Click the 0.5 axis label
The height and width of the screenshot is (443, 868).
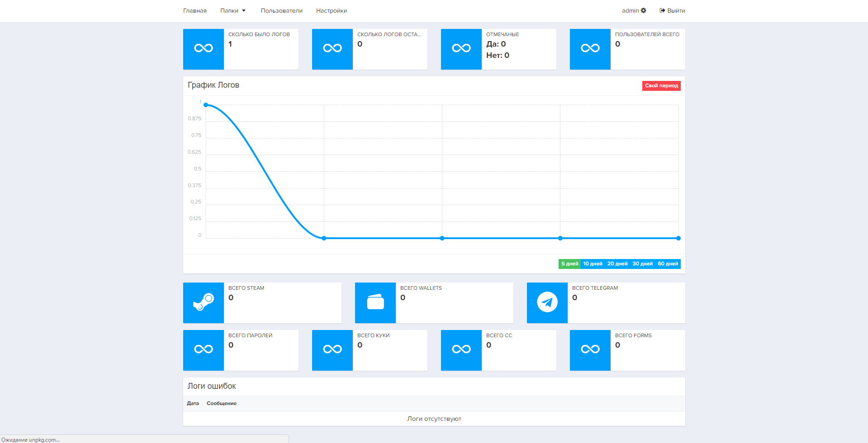click(197, 169)
